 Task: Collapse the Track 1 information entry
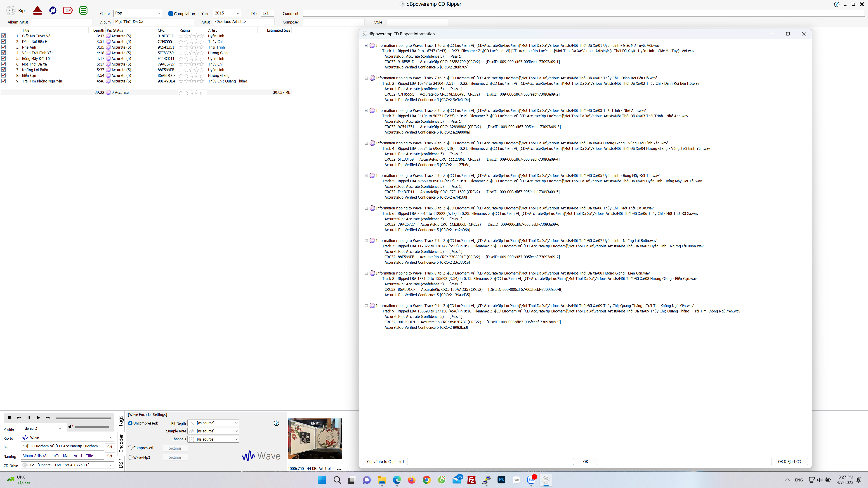[x=366, y=45]
